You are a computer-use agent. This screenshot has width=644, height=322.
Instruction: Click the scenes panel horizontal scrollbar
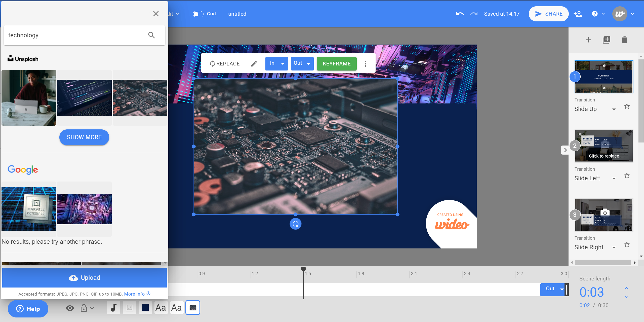tap(603, 263)
